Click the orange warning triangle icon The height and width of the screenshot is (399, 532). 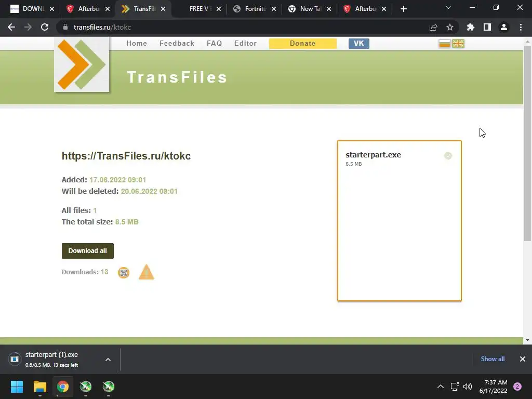[146, 272]
